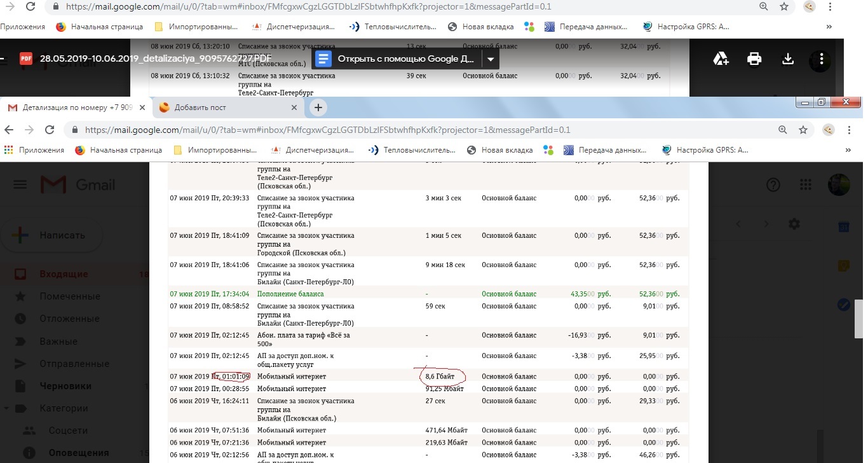This screenshot has height=463, width=868.
Task: Open the 'Оповещения' category
Action: (79, 453)
